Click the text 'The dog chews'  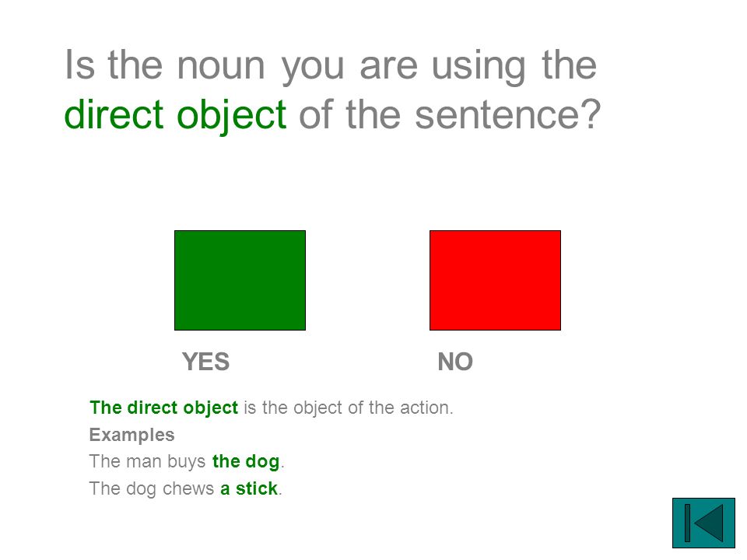coord(152,488)
